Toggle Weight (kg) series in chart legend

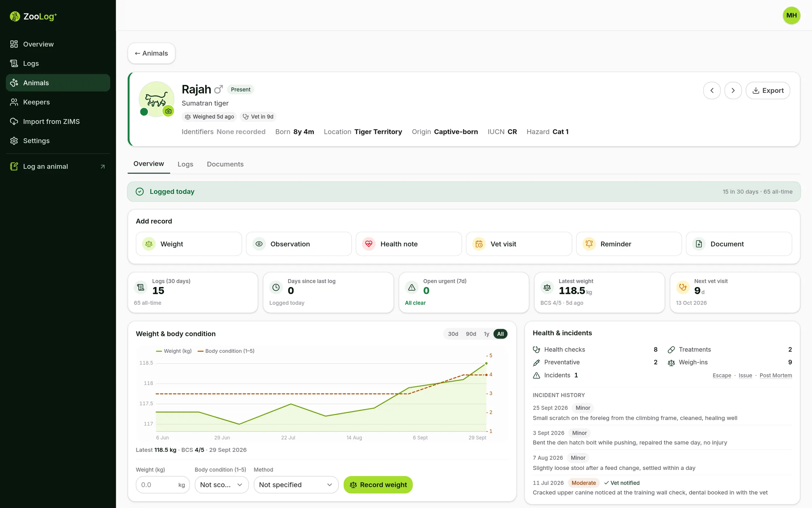click(x=174, y=351)
